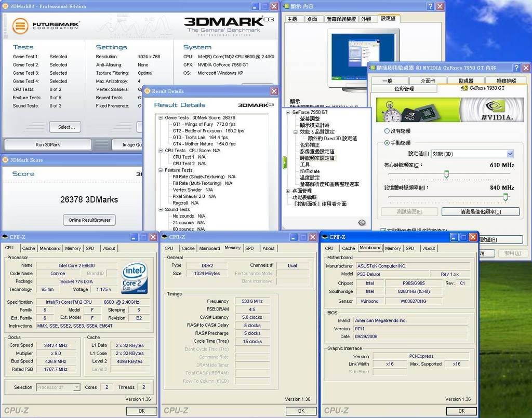This screenshot has height=418, width=532.
Task: Open the About tab in CPU-Z Mainboard window
Action: [x=429, y=248]
